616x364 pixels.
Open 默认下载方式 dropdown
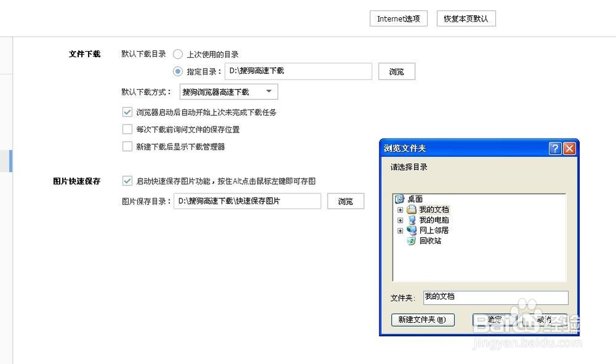[x=229, y=92]
